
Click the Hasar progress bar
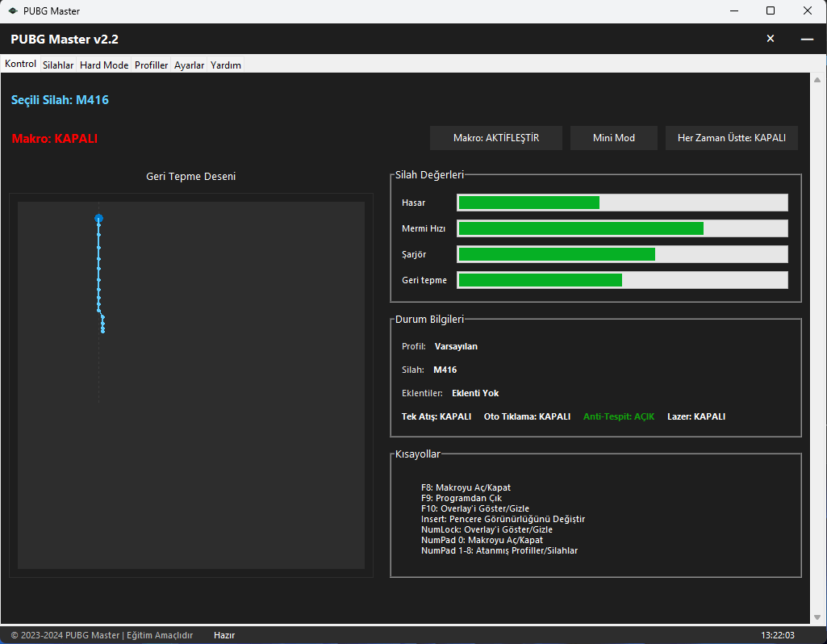pyautogui.click(x=622, y=203)
